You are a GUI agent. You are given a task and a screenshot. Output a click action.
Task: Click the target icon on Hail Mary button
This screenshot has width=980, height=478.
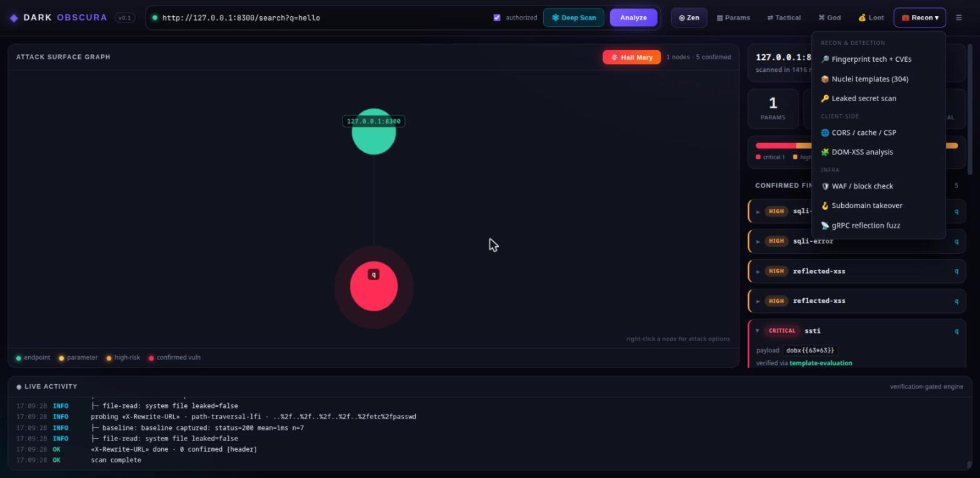pos(614,57)
